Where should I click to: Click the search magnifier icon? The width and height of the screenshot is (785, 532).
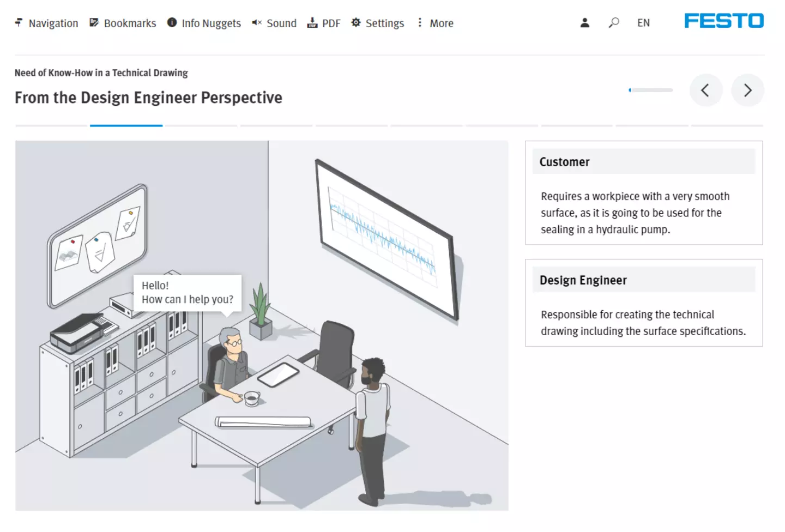coord(614,23)
